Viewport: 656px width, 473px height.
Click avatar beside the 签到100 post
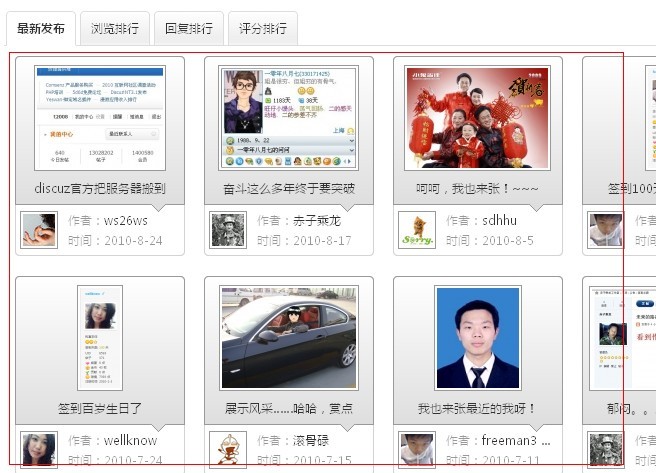tap(606, 230)
